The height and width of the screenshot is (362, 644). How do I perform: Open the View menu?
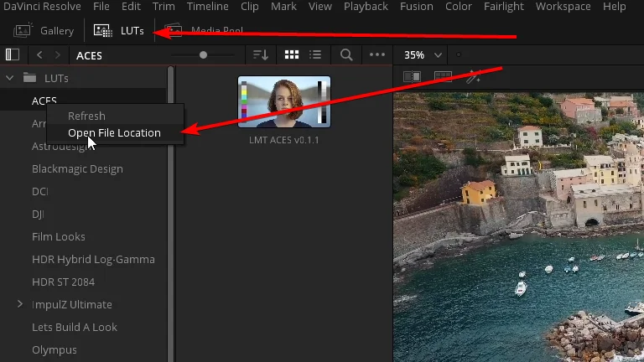click(320, 7)
